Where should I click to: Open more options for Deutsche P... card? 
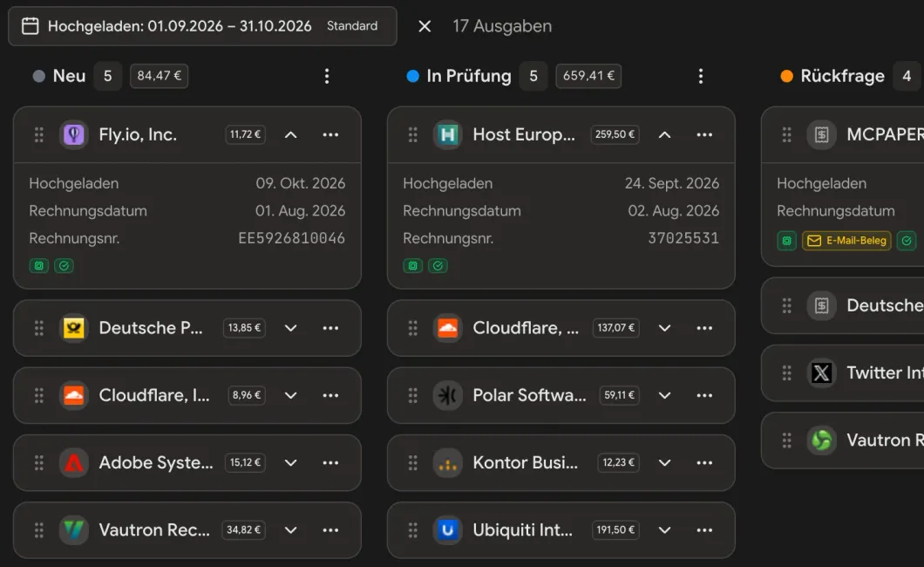[330, 328]
